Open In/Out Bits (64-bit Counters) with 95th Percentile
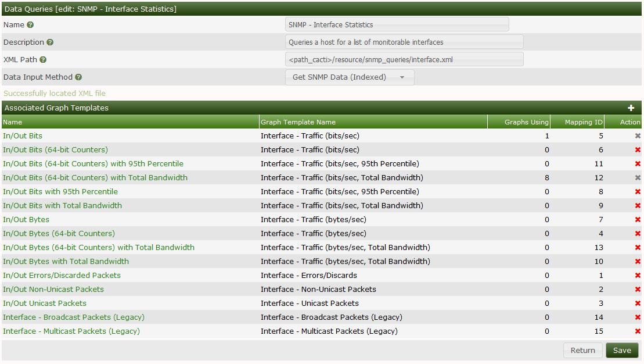Image resolution: width=644 pixels, height=364 pixels. pyautogui.click(x=93, y=163)
